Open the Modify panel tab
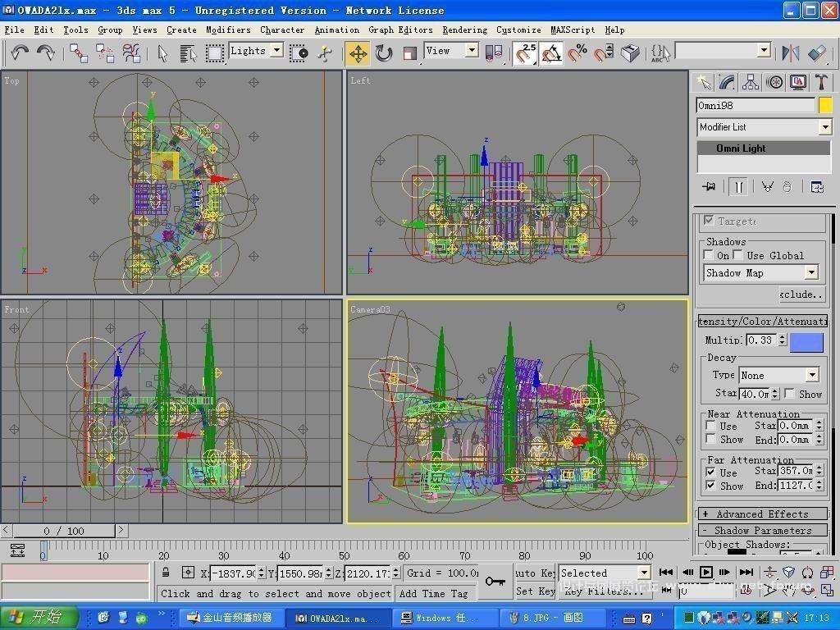The image size is (840, 630). click(727, 82)
